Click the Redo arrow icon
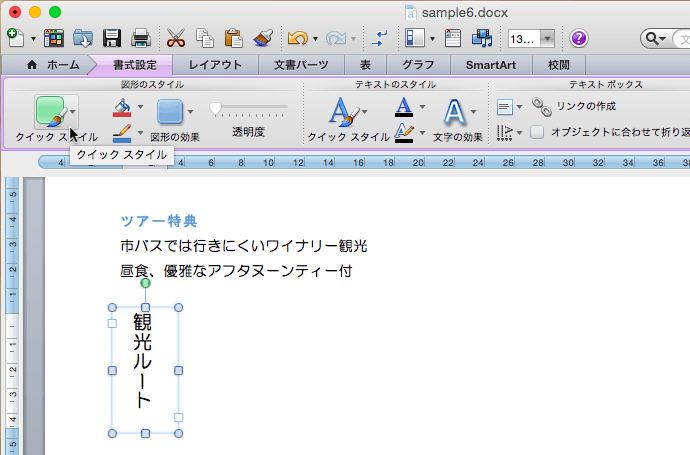Viewport: 690px width, 455px height. pyautogui.click(x=336, y=38)
